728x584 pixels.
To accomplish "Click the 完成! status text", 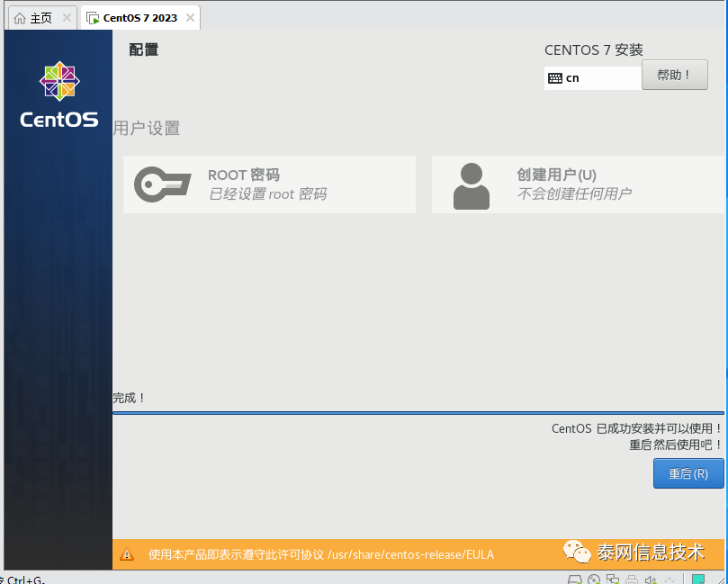I will click(x=129, y=398).
